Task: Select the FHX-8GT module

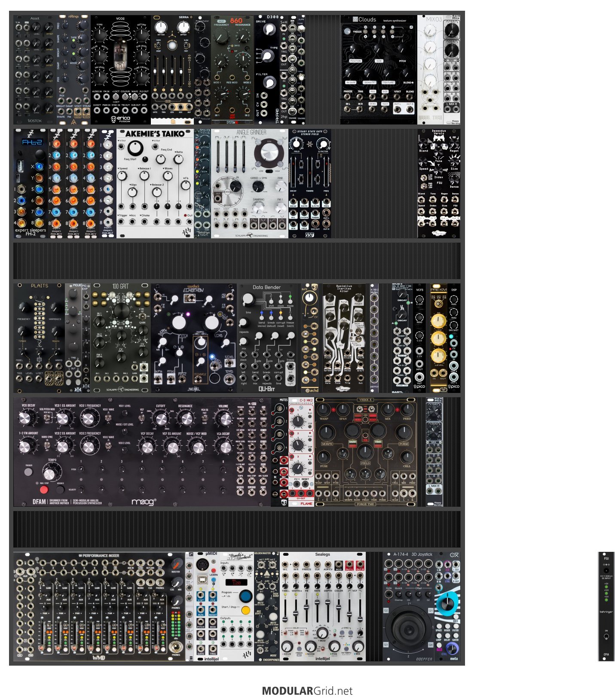Action: pos(108,183)
